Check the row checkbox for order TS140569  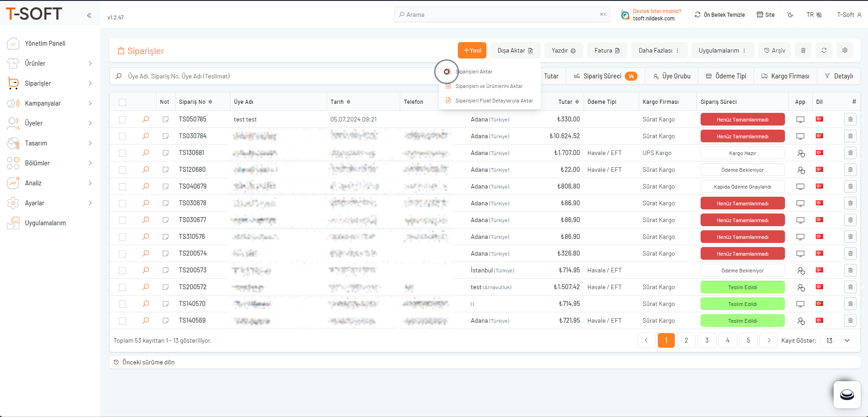pos(123,321)
